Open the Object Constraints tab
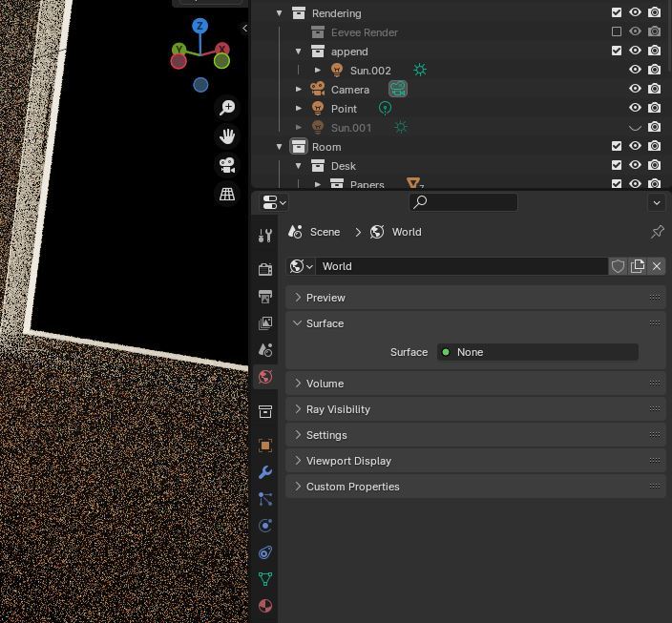This screenshot has height=623, width=672. point(265,552)
